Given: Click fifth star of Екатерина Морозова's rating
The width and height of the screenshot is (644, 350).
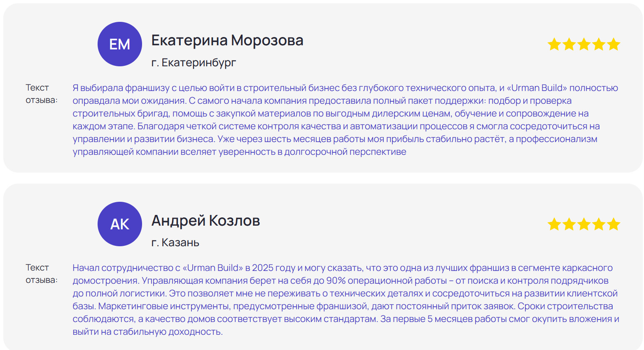Looking at the screenshot, I should tap(614, 44).
